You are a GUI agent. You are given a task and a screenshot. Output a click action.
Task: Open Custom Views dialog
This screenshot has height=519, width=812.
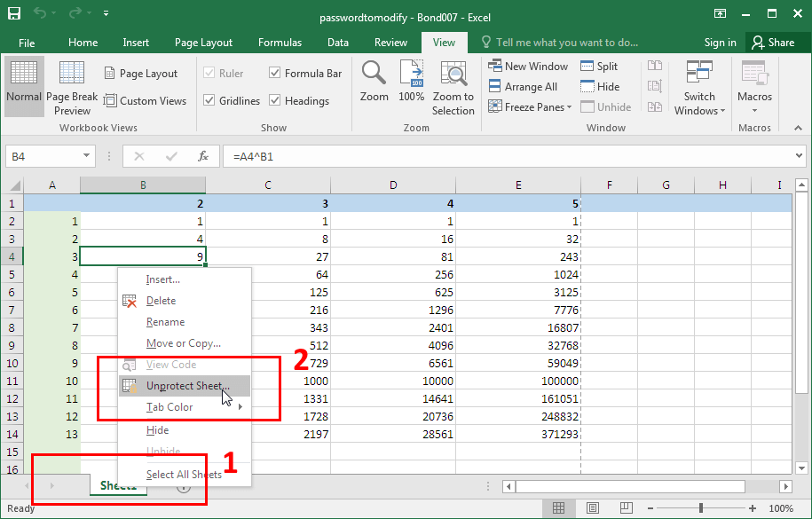tap(145, 100)
